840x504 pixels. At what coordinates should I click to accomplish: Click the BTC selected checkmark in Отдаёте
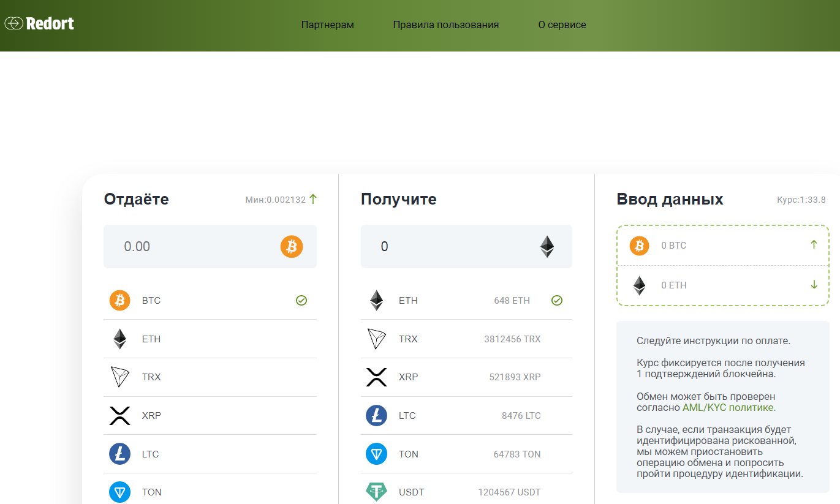click(301, 300)
